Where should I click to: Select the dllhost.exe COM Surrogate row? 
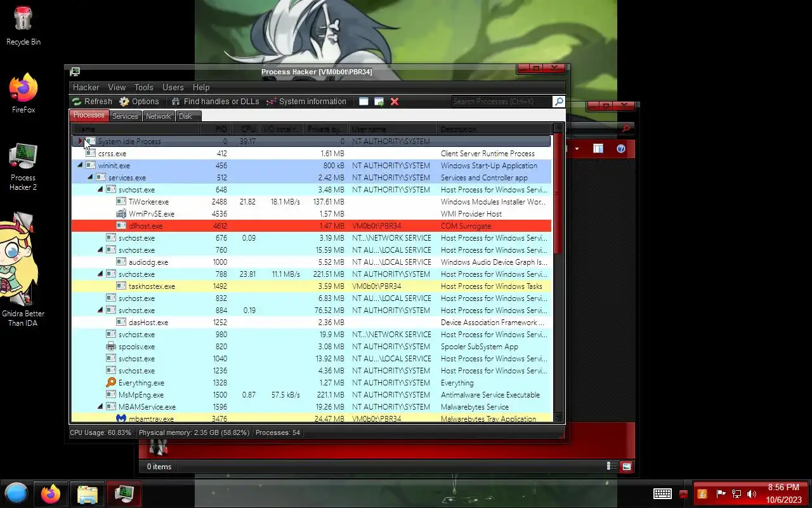click(311, 226)
